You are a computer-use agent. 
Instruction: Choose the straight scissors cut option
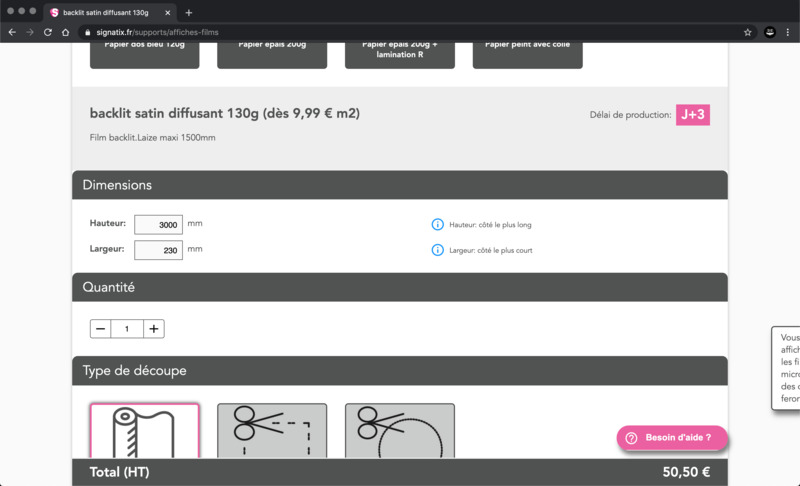coord(272,430)
